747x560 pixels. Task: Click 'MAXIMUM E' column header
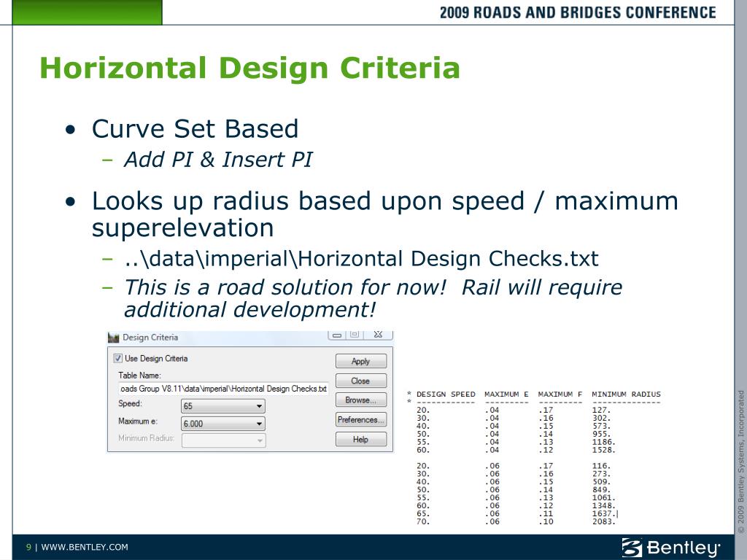pos(506,394)
